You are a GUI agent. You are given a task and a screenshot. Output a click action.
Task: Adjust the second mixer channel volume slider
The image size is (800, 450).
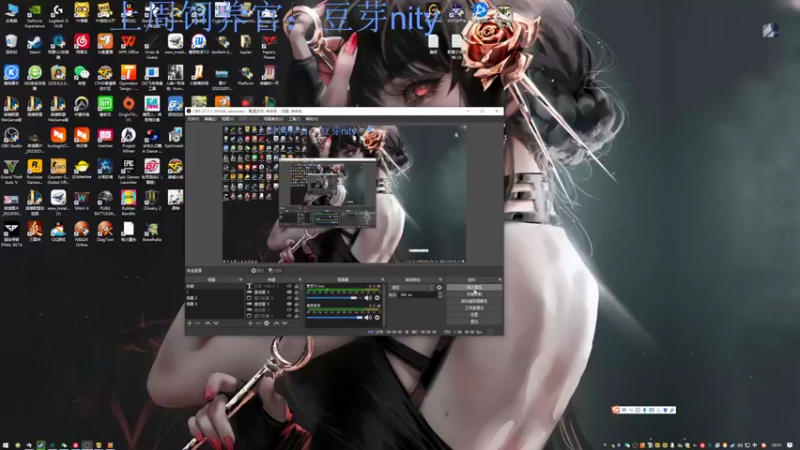[334, 317]
